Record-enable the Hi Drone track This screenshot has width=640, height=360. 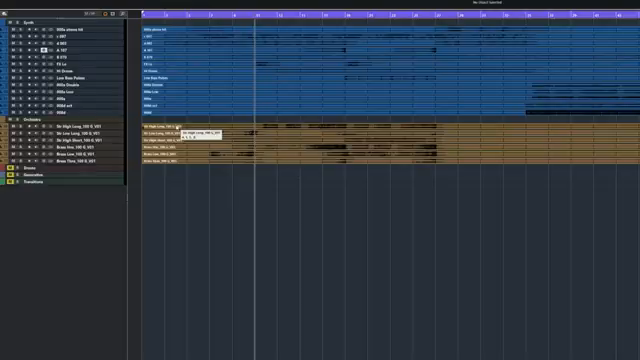pos(29,71)
